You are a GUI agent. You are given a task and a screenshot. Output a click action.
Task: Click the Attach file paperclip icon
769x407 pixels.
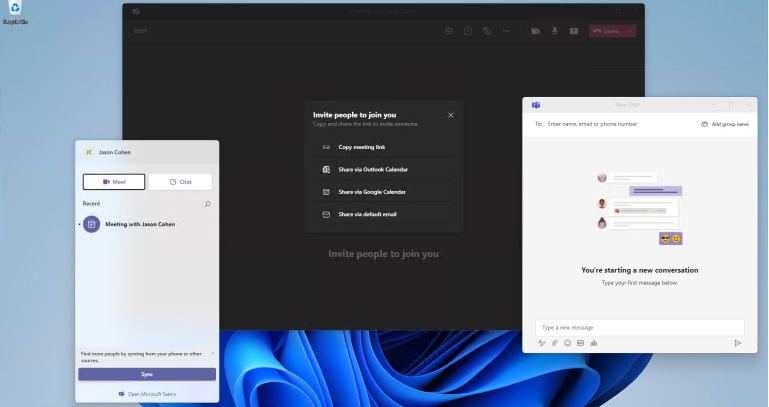pos(555,343)
